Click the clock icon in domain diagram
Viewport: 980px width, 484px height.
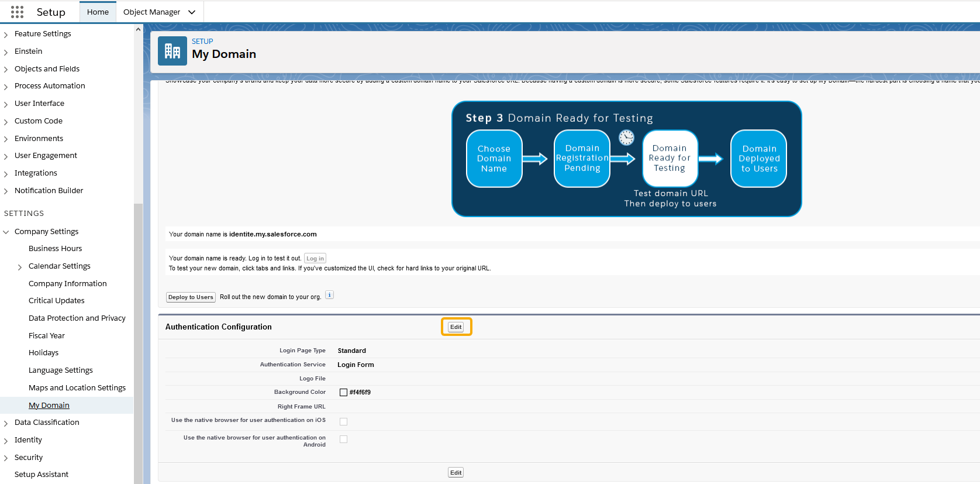(626, 138)
